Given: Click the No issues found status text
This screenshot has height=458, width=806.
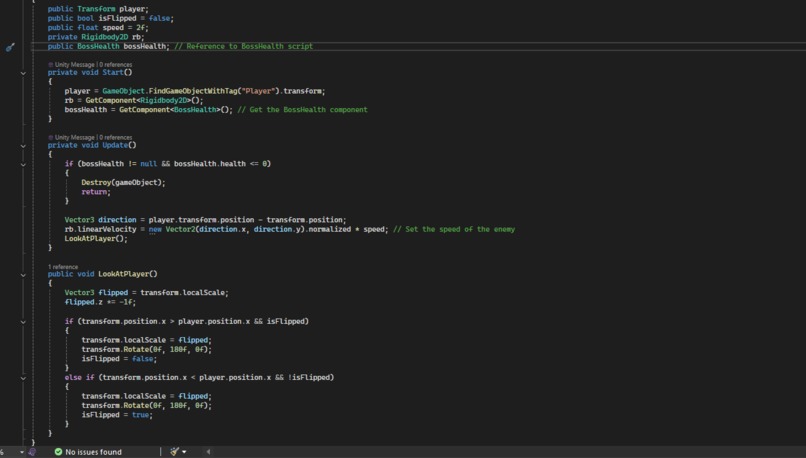Looking at the screenshot, I should [x=94, y=452].
